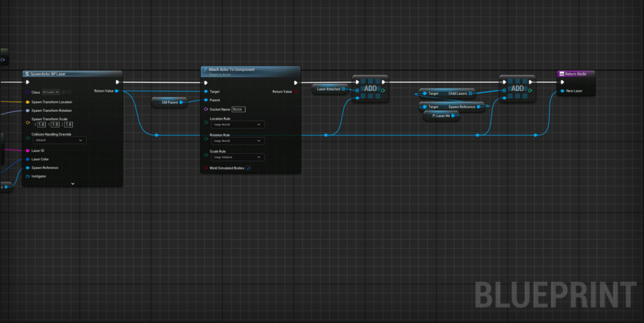Image resolution: width=644 pixels, height=323 pixels.
Task: Click the Return Node header icon
Action: (562, 74)
